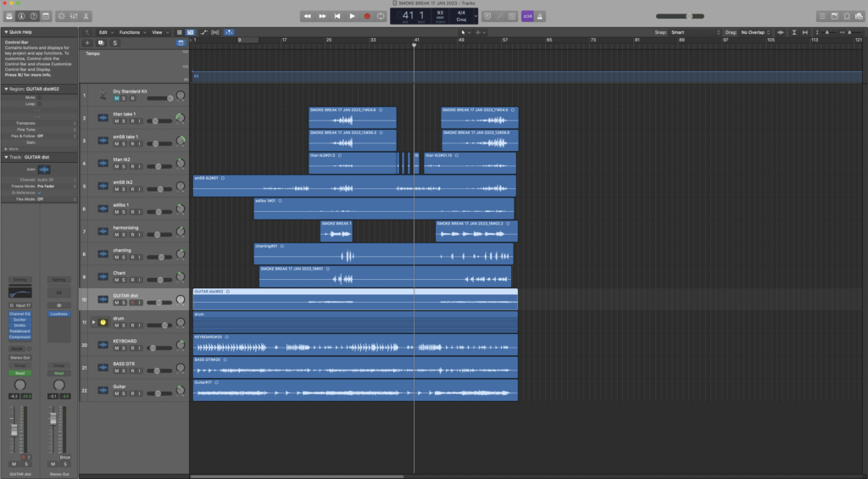The height and width of the screenshot is (479, 868).
Task: Toggle Cycle mode in transport
Action: [x=381, y=16]
